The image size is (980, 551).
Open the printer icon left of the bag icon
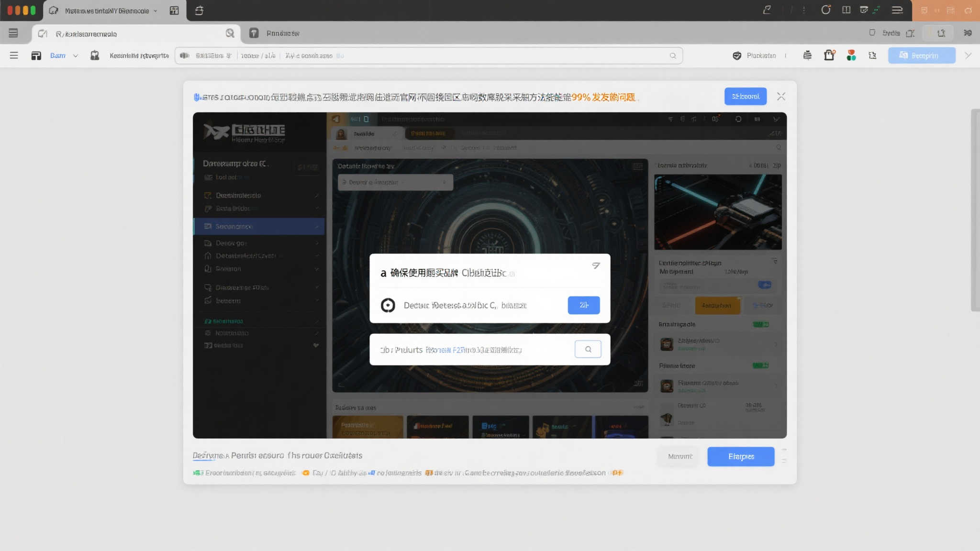tap(807, 55)
